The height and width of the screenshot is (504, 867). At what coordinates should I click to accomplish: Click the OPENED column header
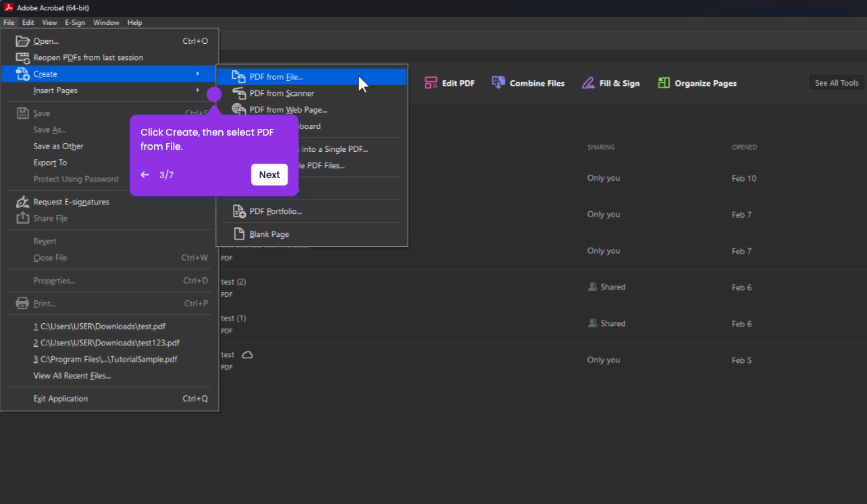[744, 147]
